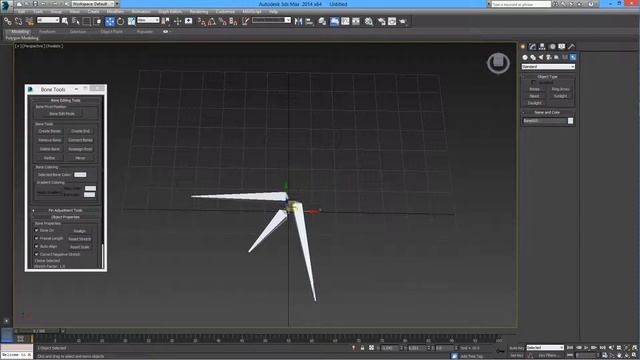The width and height of the screenshot is (640, 360).
Task: Click the Play Animation button
Action: 587,348
